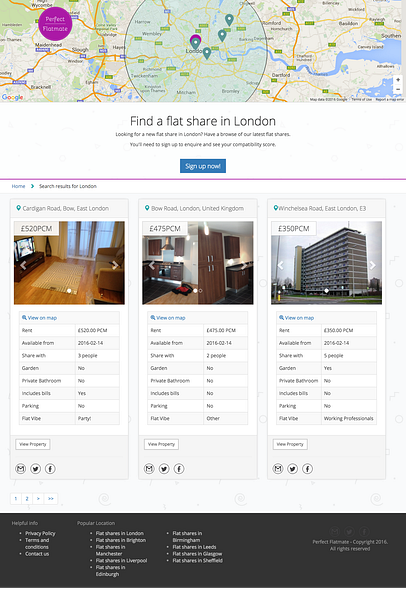Show next photo of Bow Road flat
The width and height of the screenshot is (406, 600).
243,265
